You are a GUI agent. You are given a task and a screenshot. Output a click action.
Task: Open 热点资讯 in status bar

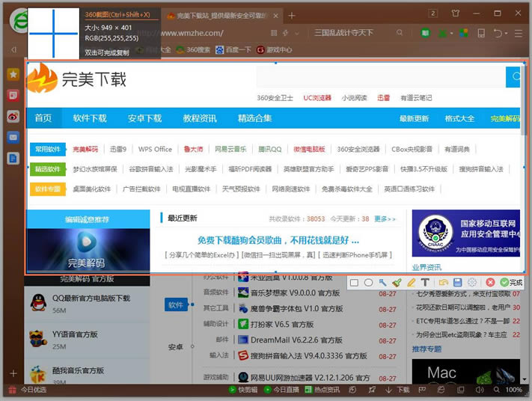pos(322,390)
